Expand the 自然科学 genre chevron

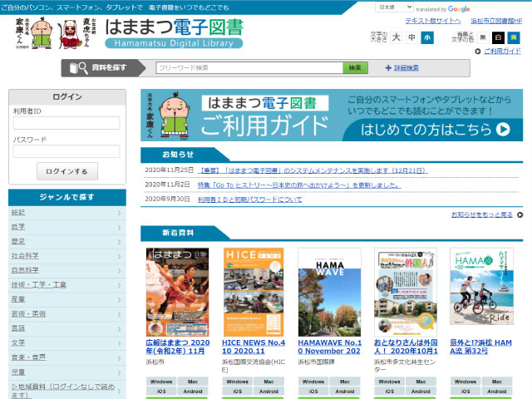120,271
